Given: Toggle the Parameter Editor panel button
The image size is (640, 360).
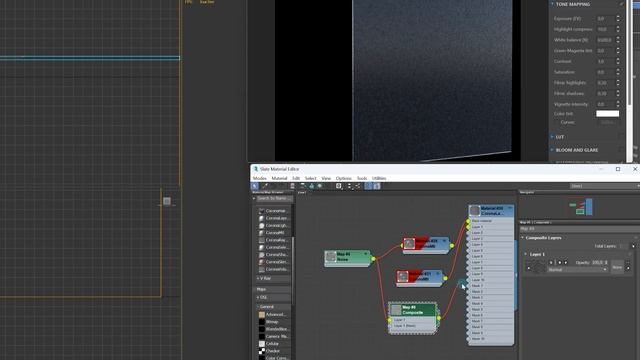Looking at the screenshot, I should 376,186.
